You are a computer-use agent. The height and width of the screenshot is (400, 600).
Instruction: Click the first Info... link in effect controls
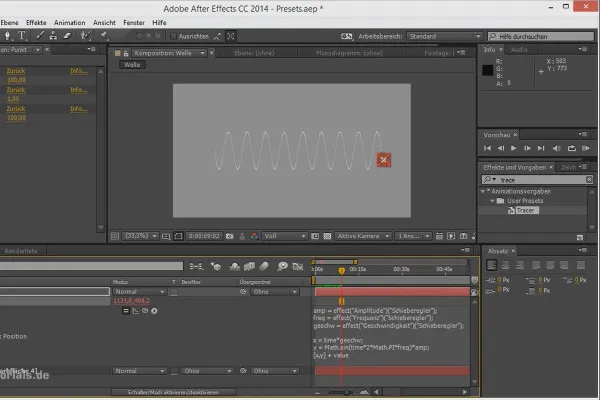(79, 71)
